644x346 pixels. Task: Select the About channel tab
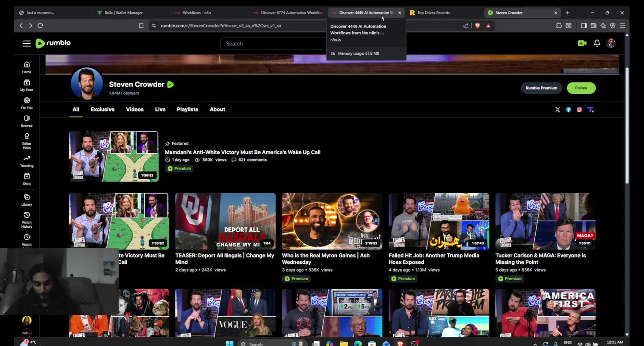pos(217,110)
